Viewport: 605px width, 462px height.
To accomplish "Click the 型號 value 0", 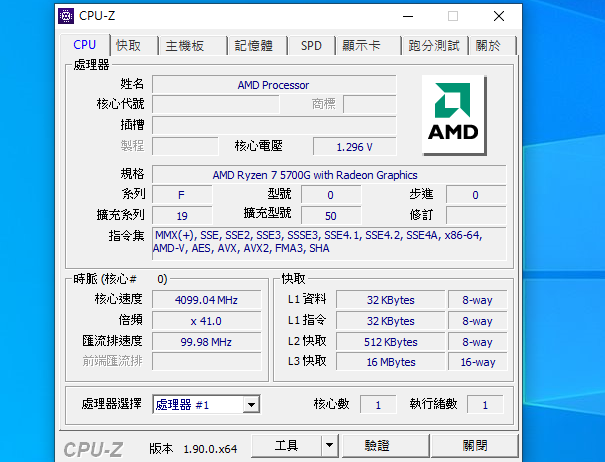I will coord(331,195).
